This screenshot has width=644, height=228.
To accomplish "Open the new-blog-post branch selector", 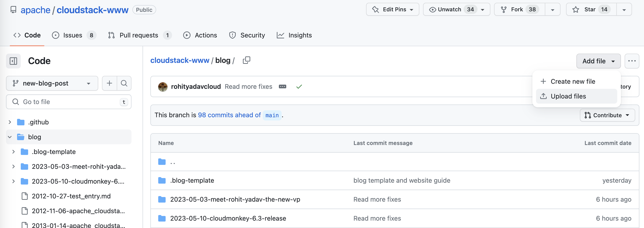I will [x=52, y=83].
